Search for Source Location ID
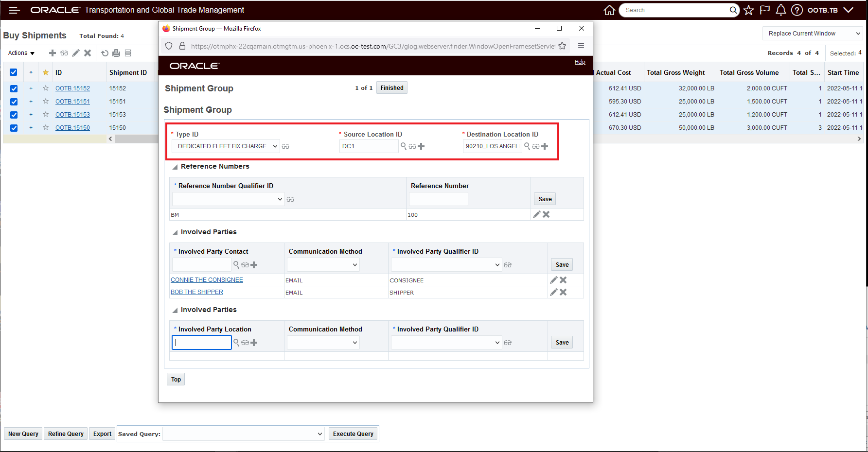Image resolution: width=868 pixels, height=452 pixels. click(404, 146)
